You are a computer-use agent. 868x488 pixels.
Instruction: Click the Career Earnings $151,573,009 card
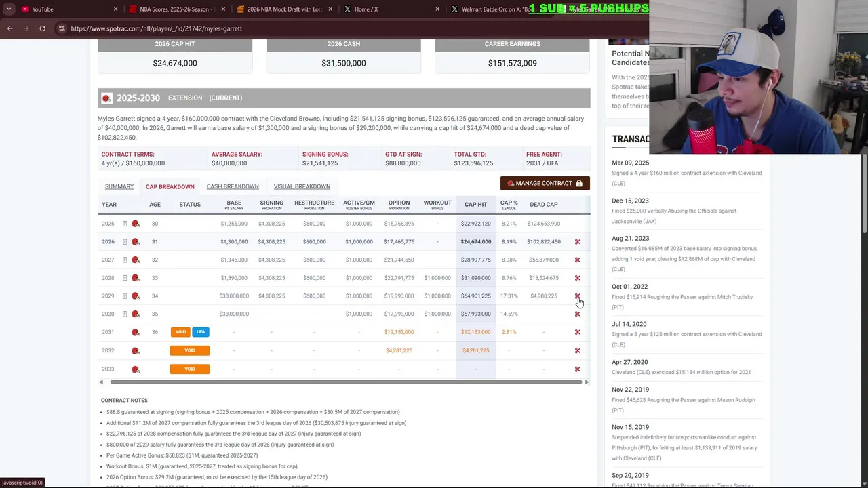coord(513,56)
